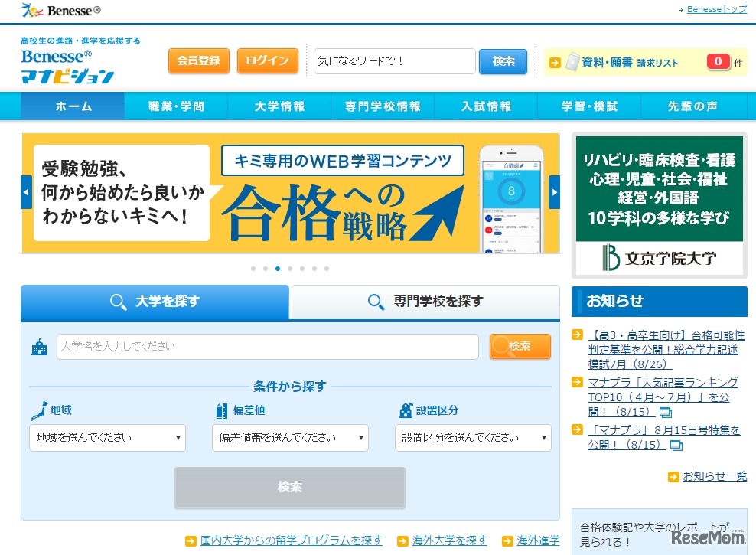Select the first carousel indicator dot

(253, 269)
